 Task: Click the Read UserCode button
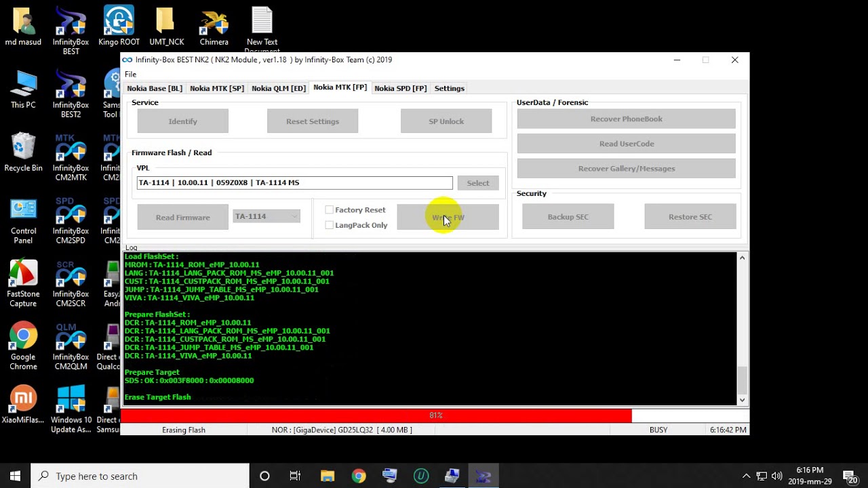coord(627,144)
